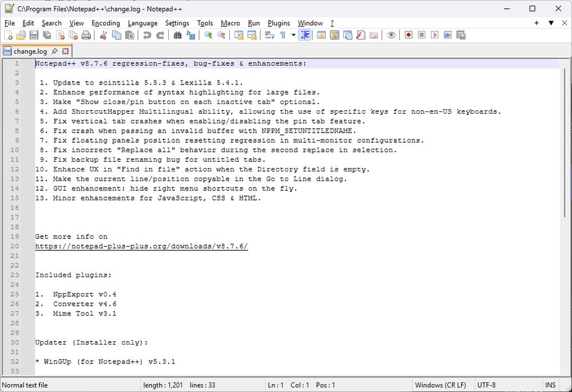Open the Define Your Language icon
Viewport: 572px width, 392px height.
[321, 35]
